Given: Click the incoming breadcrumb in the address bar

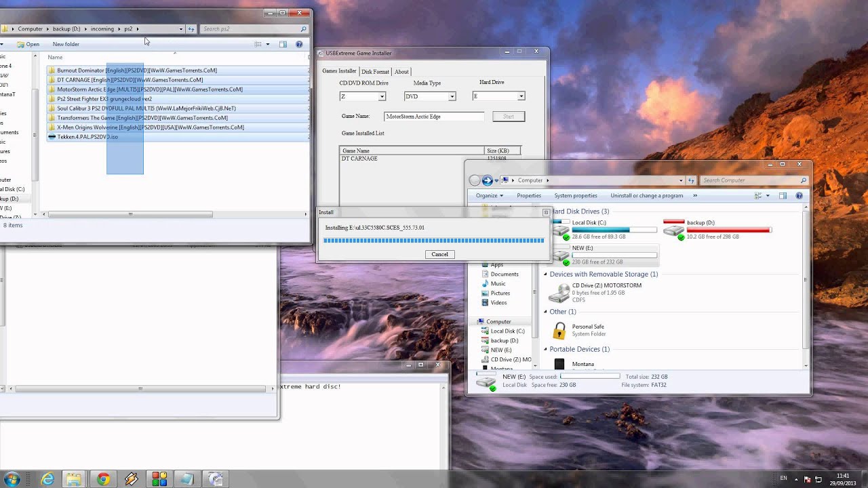Looking at the screenshot, I should point(102,29).
